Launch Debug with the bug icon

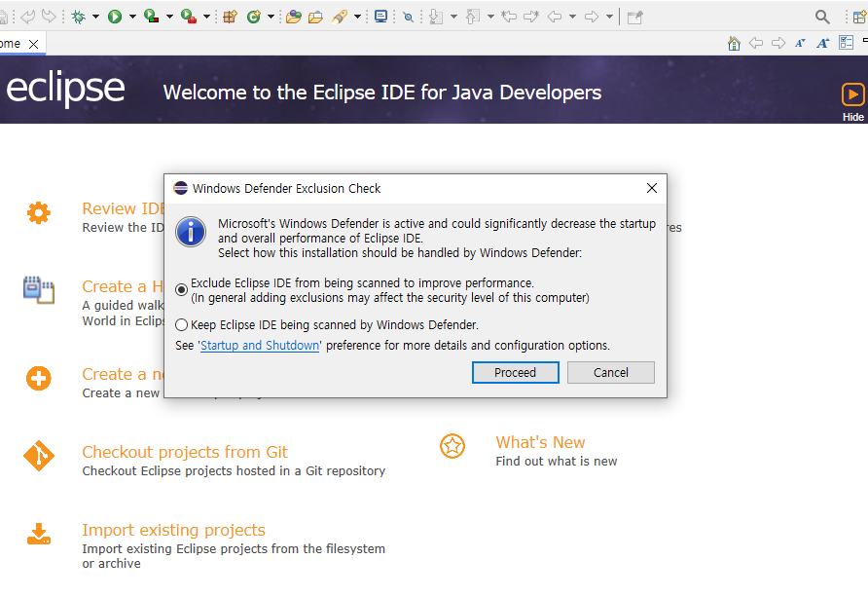click(79, 17)
